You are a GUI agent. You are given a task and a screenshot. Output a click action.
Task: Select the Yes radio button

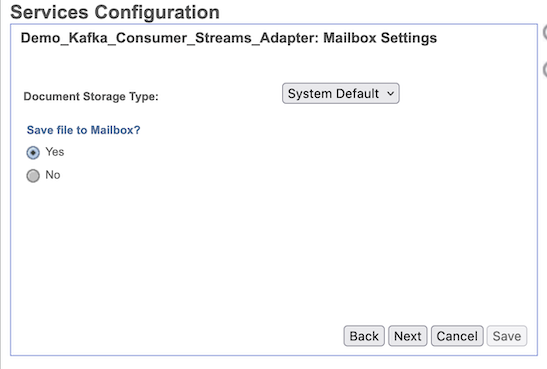[33, 152]
